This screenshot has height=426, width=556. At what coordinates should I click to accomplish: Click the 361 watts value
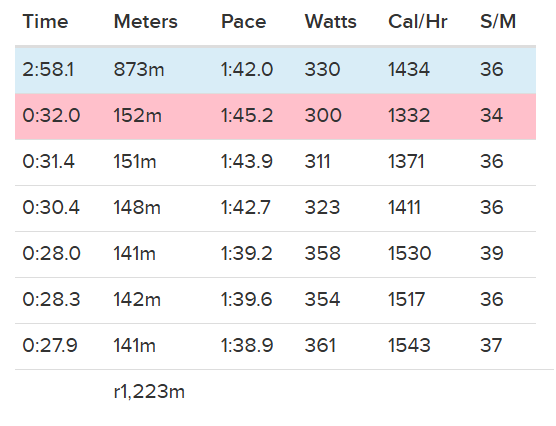coord(320,345)
